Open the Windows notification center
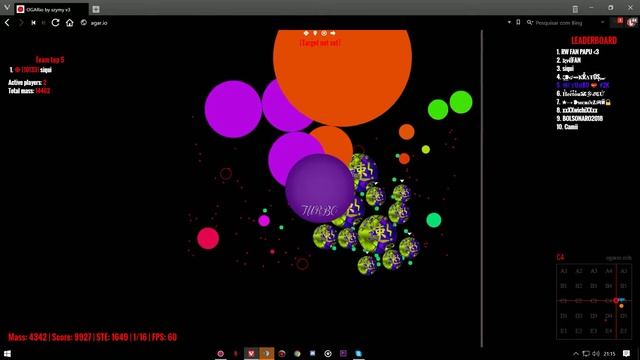 [627, 353]
